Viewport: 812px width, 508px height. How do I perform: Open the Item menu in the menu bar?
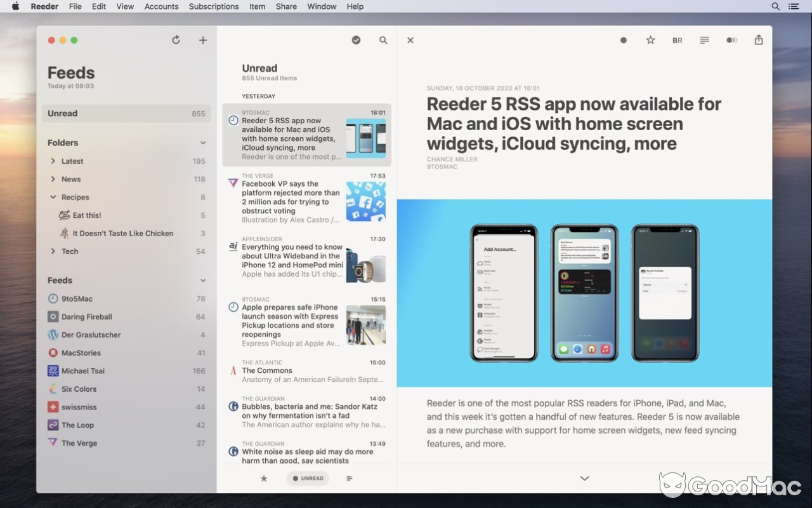tap(257, 6)
